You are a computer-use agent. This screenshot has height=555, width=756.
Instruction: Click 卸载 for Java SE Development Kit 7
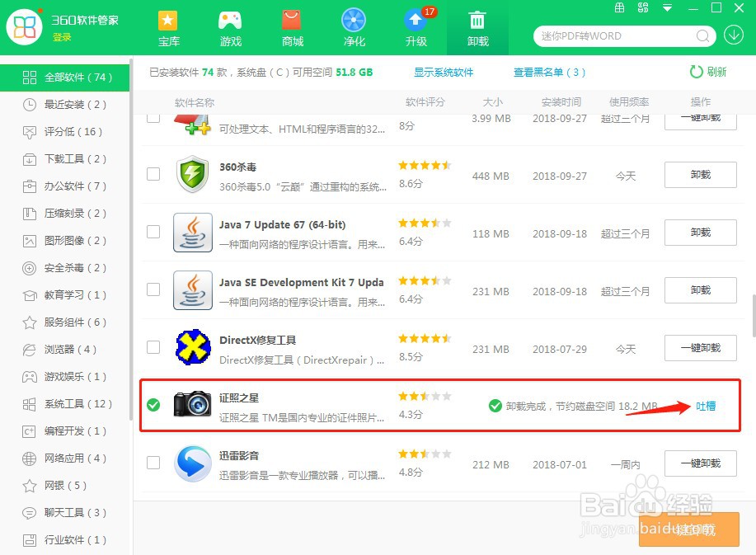pyautogui.click(x=701, y=290)
